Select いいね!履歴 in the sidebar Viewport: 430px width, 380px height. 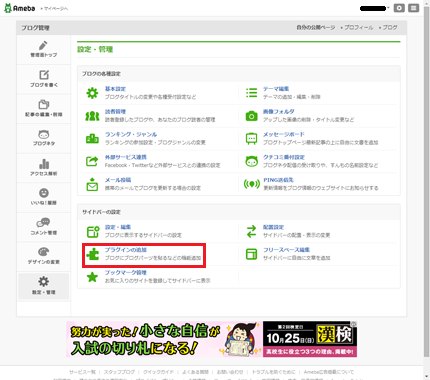(x=44, y=197)
